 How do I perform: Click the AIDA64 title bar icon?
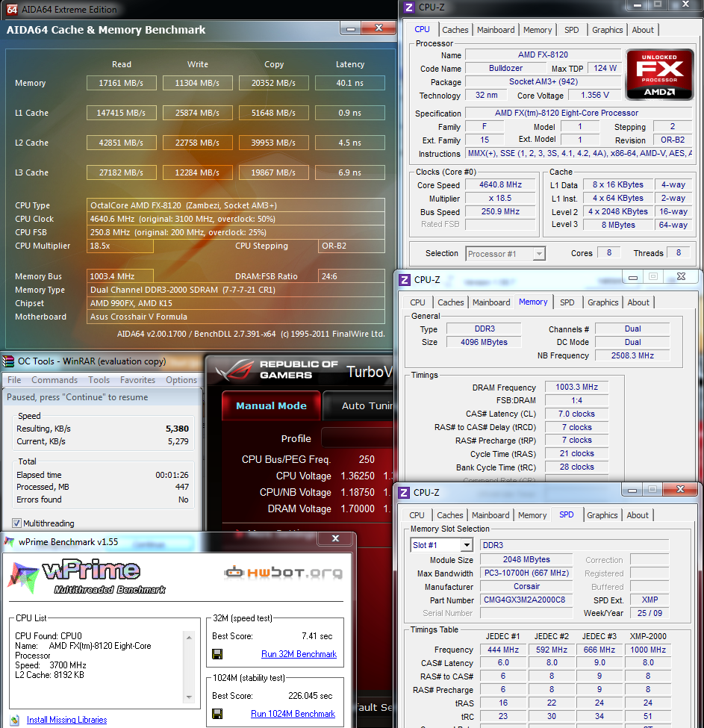pyautogui.click(x=12, y=9)
